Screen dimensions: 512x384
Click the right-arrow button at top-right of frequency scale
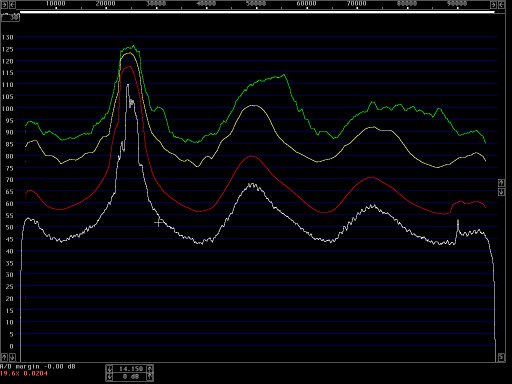click(x=493, y=5)
